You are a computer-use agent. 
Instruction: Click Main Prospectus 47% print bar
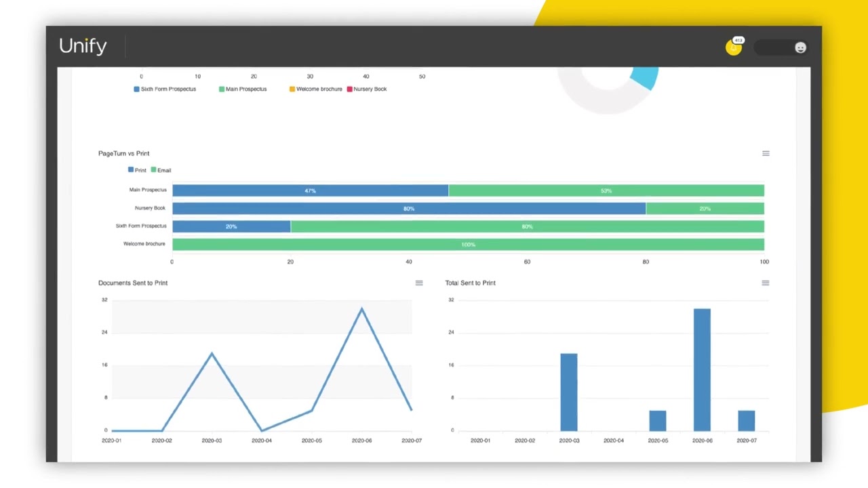(310, 190)
